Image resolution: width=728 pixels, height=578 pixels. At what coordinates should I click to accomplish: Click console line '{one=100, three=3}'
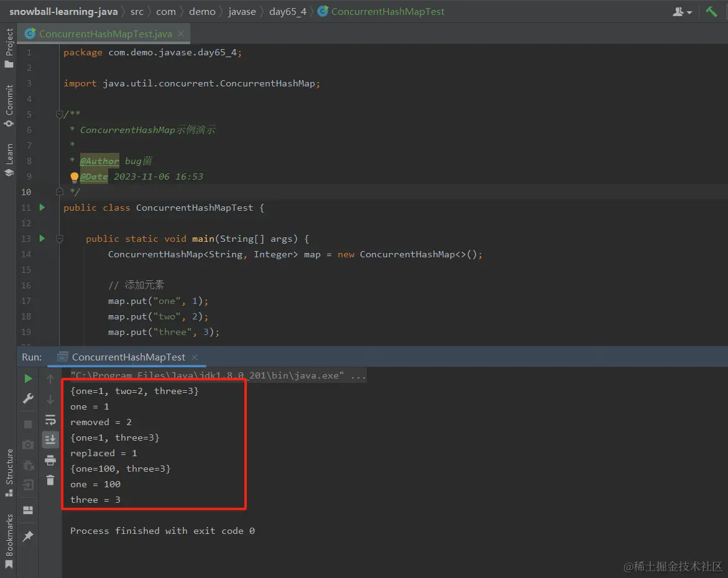click(120, 469)
